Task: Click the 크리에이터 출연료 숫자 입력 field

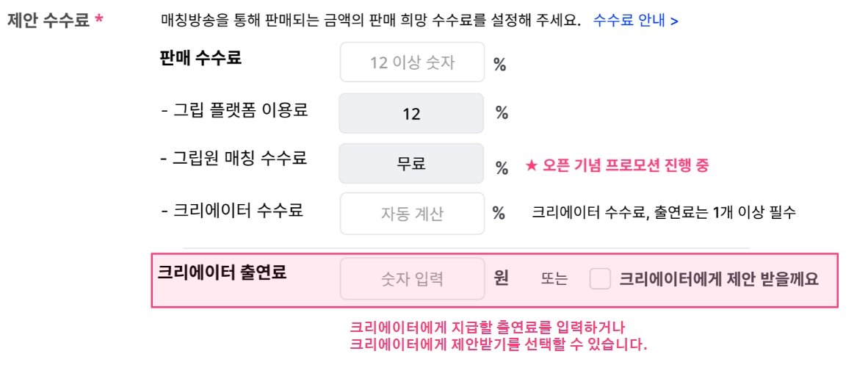Action: (412, 279)
